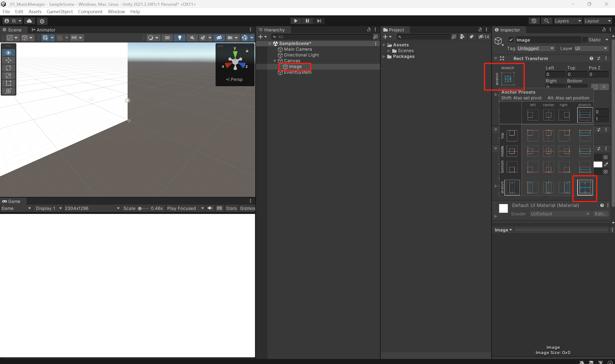
Task: Click the Stats button in Game view
Action: click(x=231, y=208)
